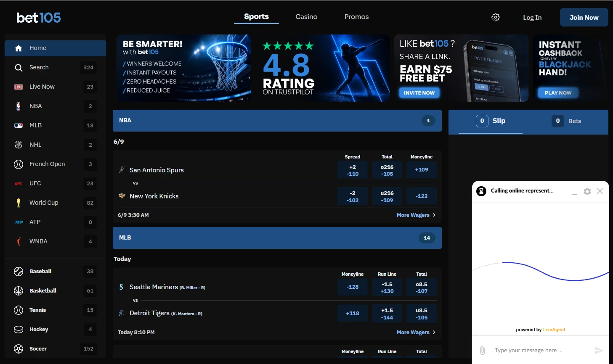Click the NHL league logo icon

(19, 145)
